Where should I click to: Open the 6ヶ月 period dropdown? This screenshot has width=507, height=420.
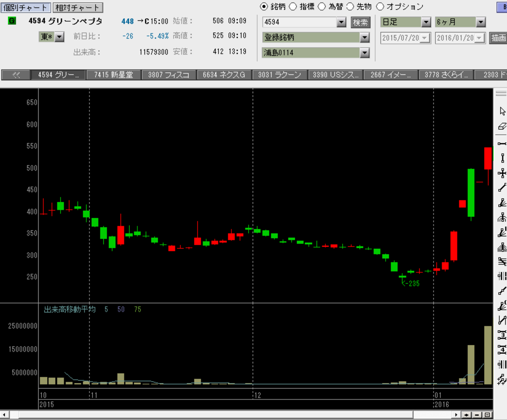pyautogui.click(x=481, y=22)
